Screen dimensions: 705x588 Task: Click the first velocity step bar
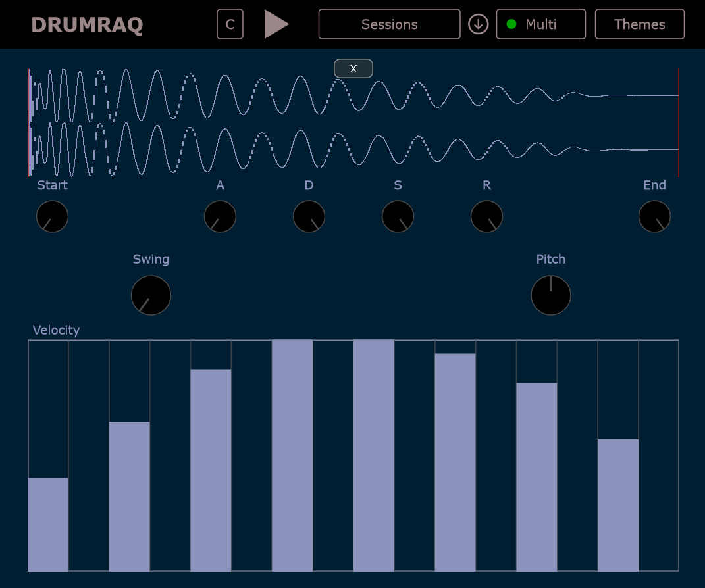[x=48, y=524]
